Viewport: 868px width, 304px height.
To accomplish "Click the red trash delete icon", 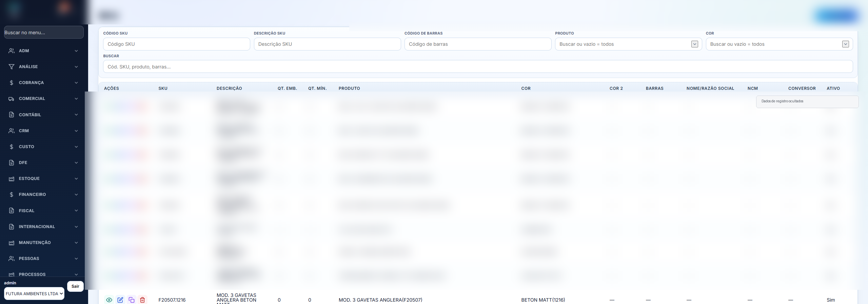I will [143, 300].
